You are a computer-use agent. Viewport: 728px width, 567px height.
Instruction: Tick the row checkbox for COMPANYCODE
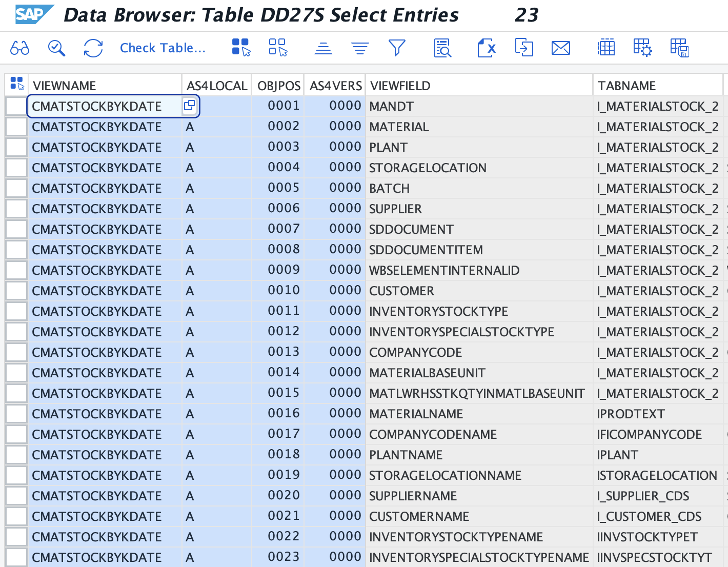click(x=16, y=352)
